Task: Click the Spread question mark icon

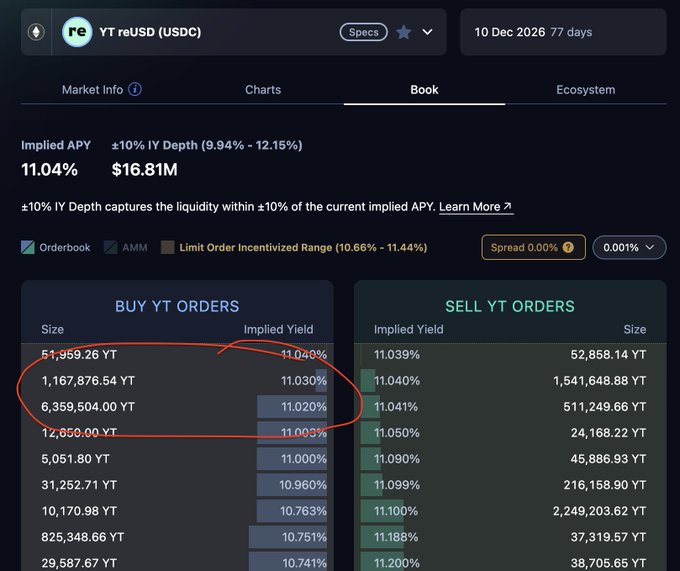Action: click(568, 247)
